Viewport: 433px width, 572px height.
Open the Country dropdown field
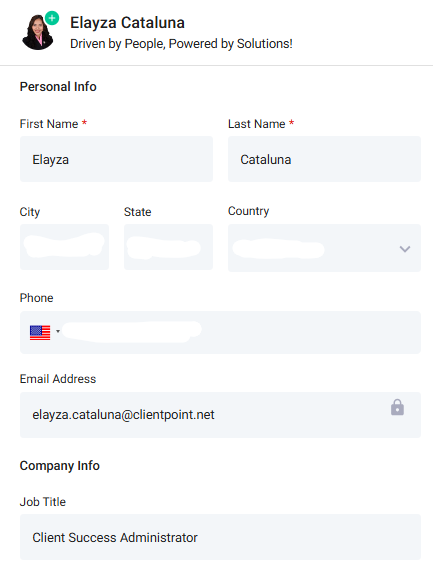(324, 248)
